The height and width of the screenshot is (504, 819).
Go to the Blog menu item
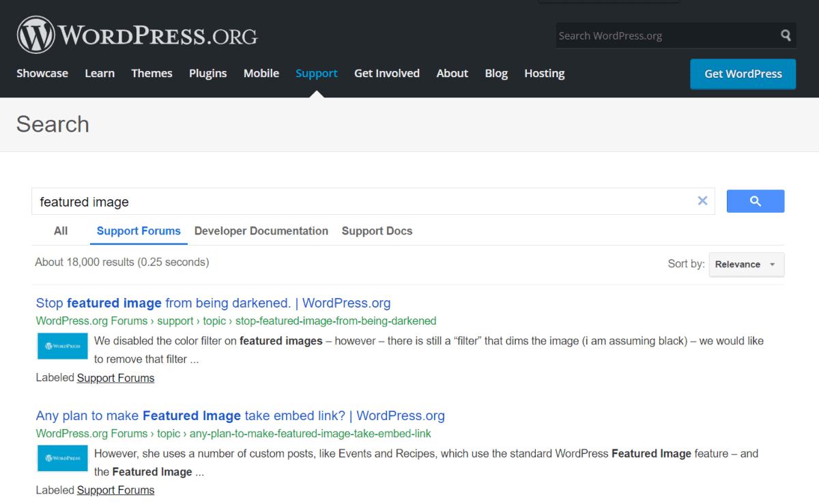click(x=496, y=74)
